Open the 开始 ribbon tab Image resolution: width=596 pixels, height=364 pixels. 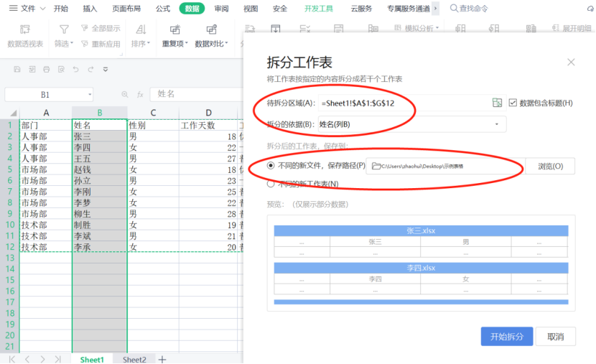61,9
